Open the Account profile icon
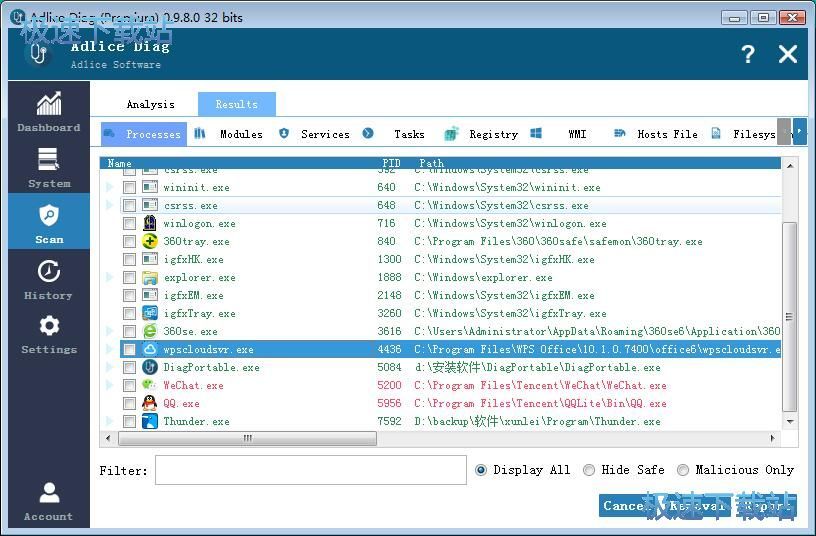816x536 pixels. tap(48, 493)
